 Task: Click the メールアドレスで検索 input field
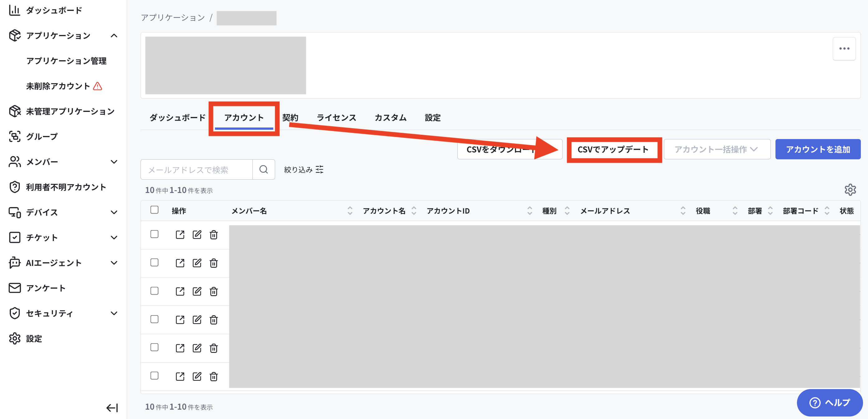pyautogui.click(x=197, y=169)
